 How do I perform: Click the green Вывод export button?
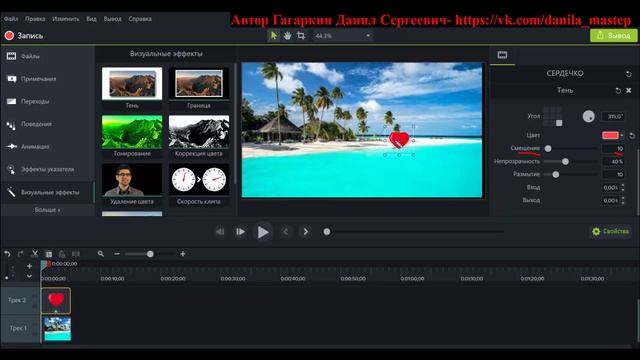[x=613, y=36]
